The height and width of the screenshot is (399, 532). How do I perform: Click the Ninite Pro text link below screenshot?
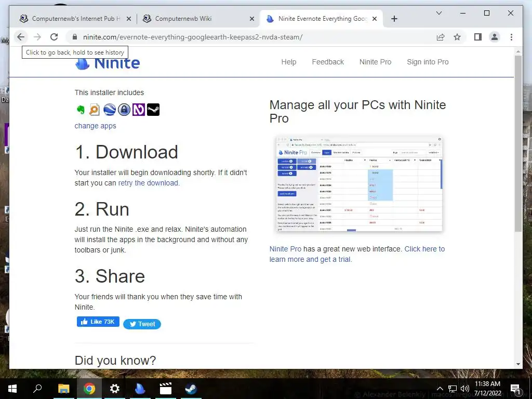pyautogui.click(x=285, y=249)
